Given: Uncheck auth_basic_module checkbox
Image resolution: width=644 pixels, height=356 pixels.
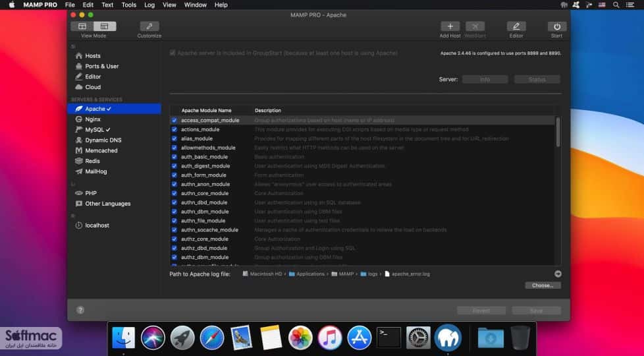Looking at the screenshot, I should [174, 157].
